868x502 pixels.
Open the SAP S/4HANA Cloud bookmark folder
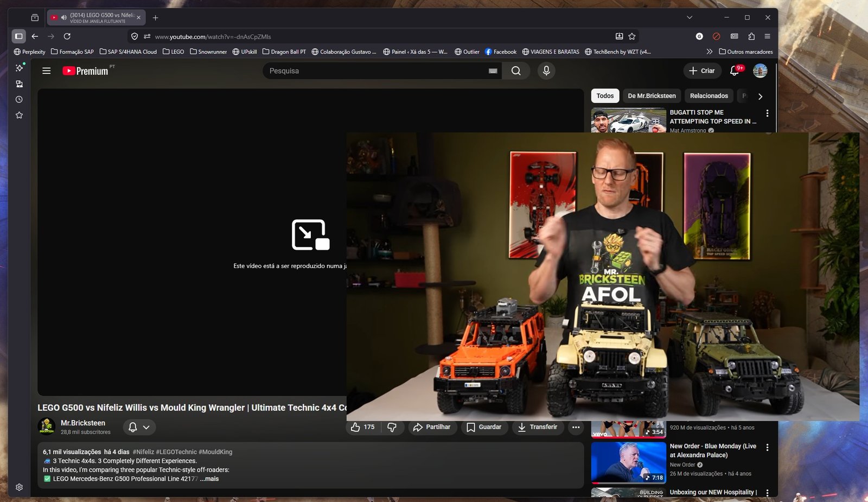tap(128, 52)
